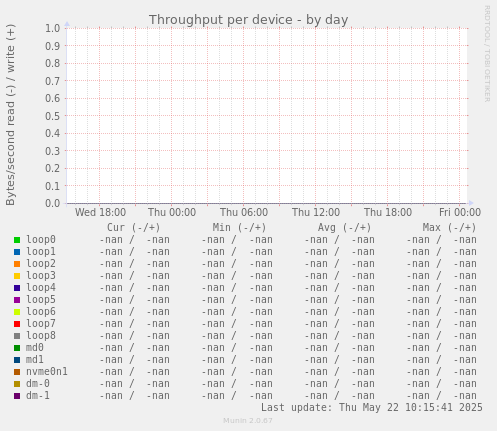The height and width of the screenshot is (431, 497).
Task: Click the Cur (-/+) column header
Action: click(133, 228)
